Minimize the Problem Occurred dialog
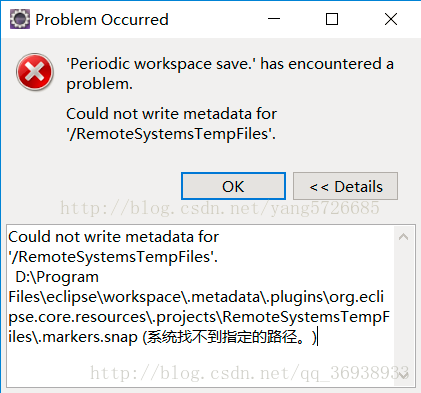 point(274,19)
